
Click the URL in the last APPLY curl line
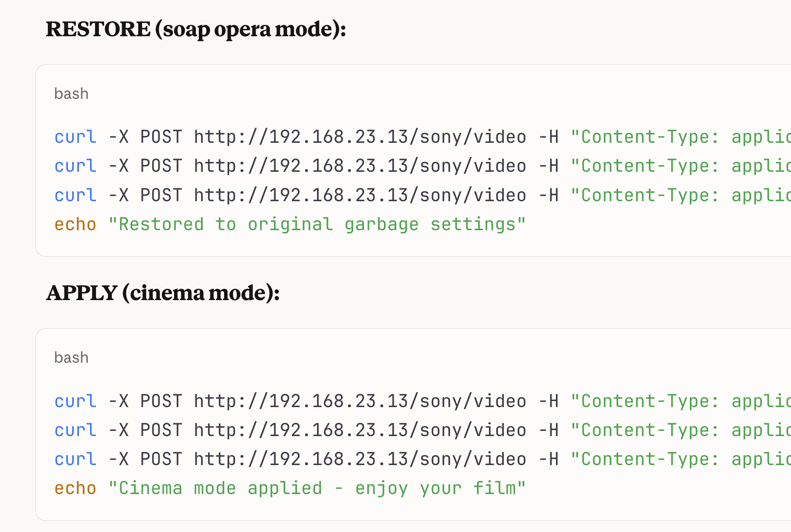point(360,460)
